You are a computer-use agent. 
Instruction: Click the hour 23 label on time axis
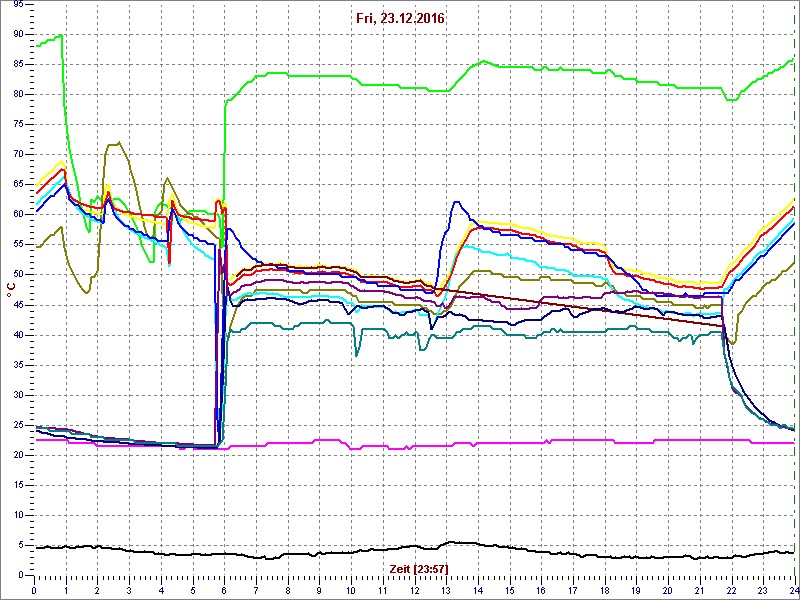763,590
